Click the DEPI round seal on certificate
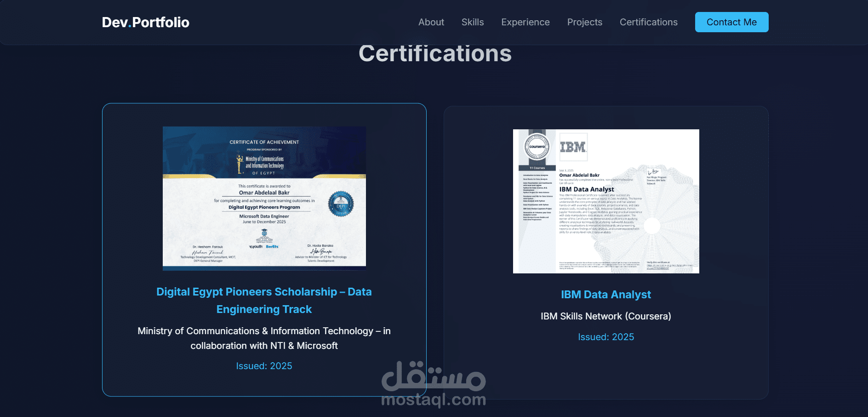 tap(341, 204)
